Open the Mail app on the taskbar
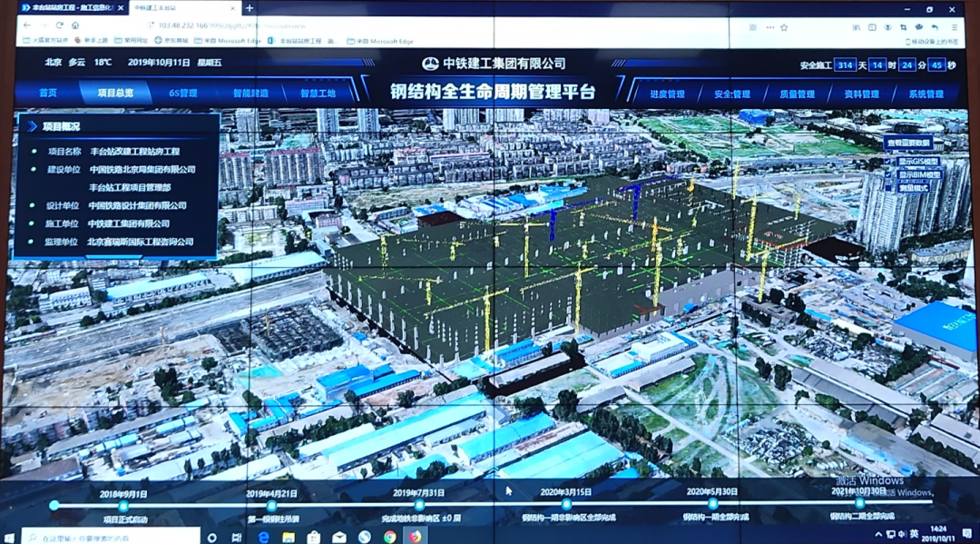 pos(338,537)
